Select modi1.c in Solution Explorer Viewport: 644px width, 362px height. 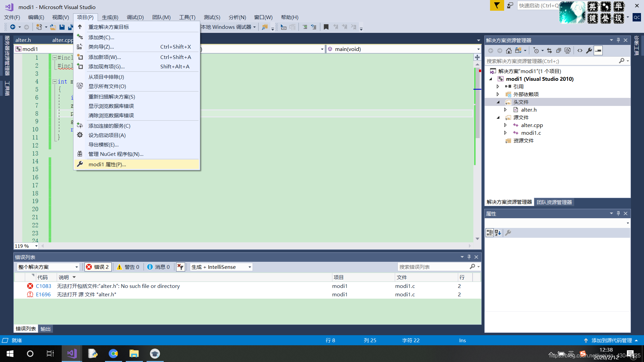pos(531,133)
